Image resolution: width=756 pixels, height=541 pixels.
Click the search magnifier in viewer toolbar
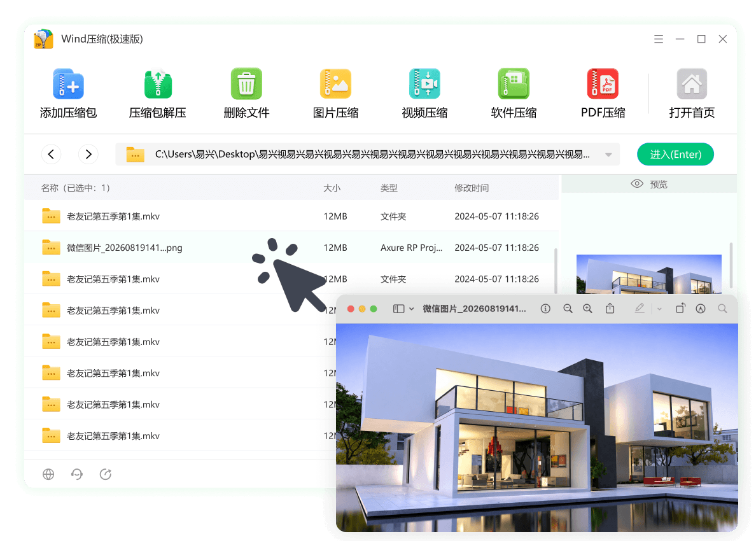[722, 309]
